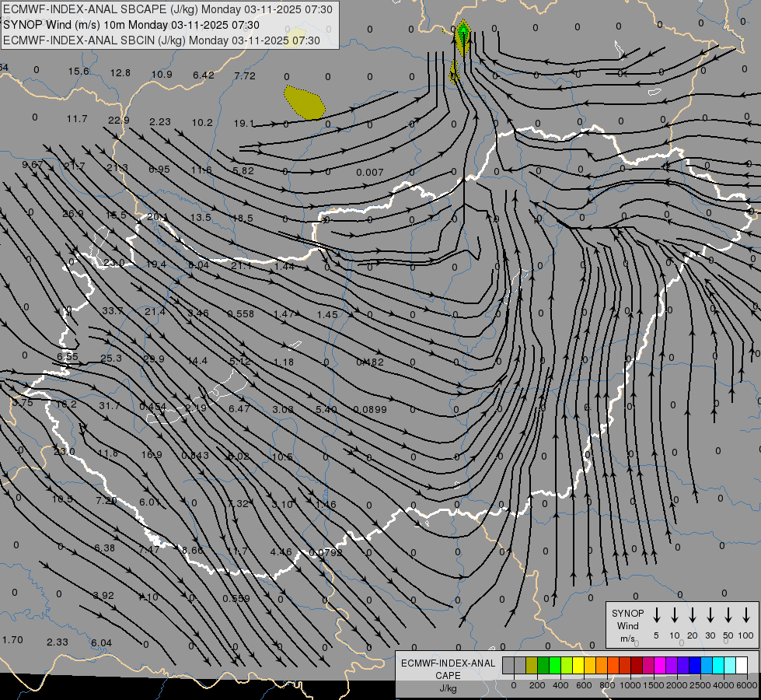The image size is (761, 700).
Task: Click the ECMWF-INDEX-ANAL label in the CAPE legend
Action: [x=448, y=663]
